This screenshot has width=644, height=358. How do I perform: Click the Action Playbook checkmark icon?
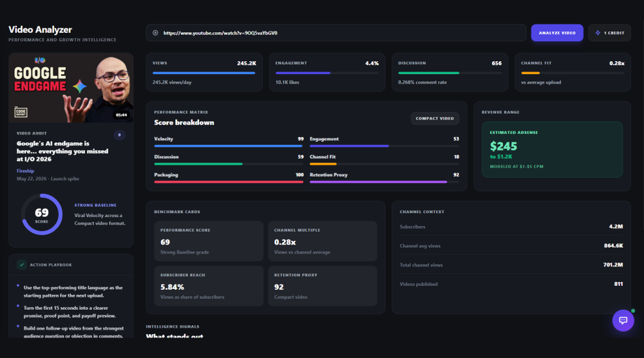22,265
